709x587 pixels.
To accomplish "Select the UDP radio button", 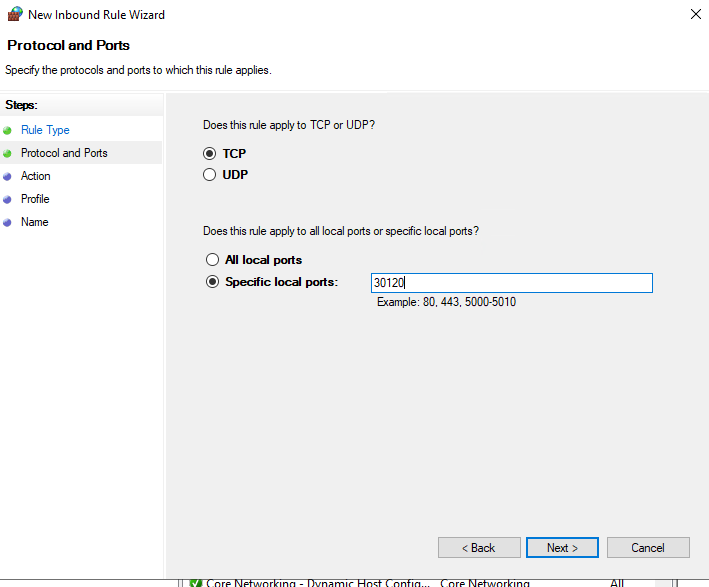I will [x=210, y=175].
